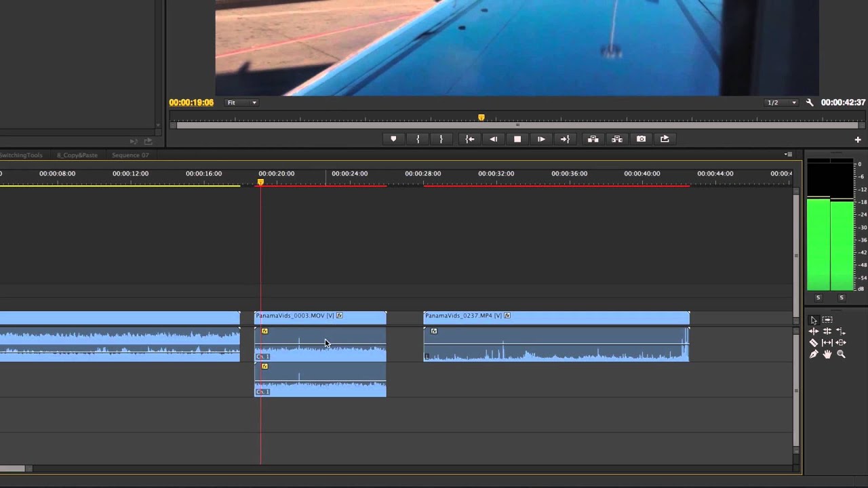
Task: Solo the right audio meter channel
Action: (842, 298)
